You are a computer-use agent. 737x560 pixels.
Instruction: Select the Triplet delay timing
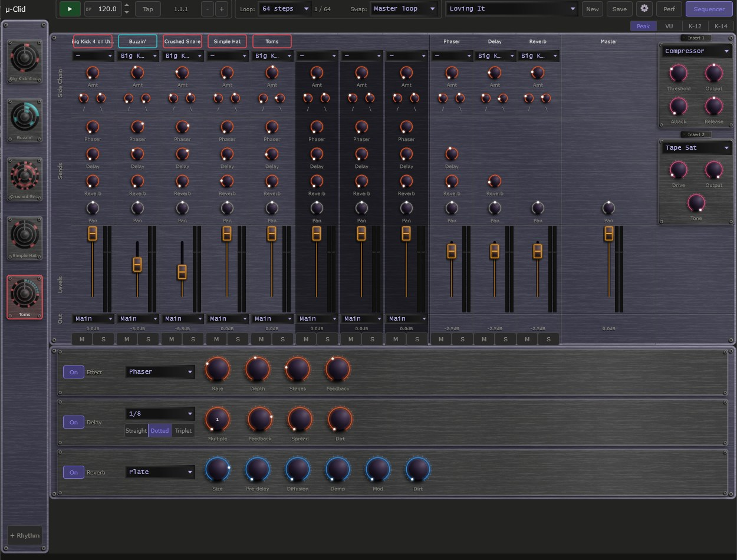183,431
